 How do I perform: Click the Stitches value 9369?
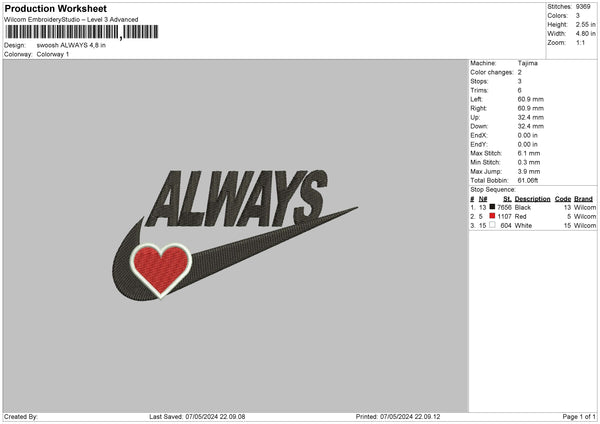coord(583,7)
